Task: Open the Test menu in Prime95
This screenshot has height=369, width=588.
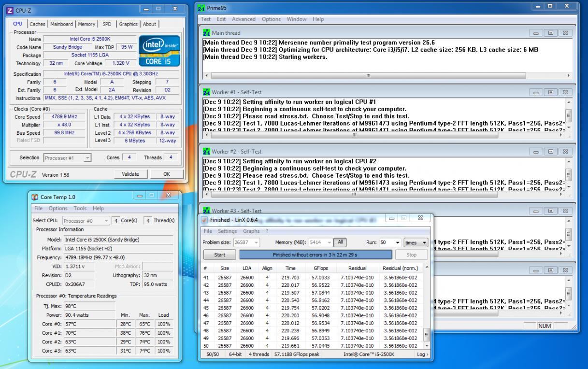Action: coord(206,19)
